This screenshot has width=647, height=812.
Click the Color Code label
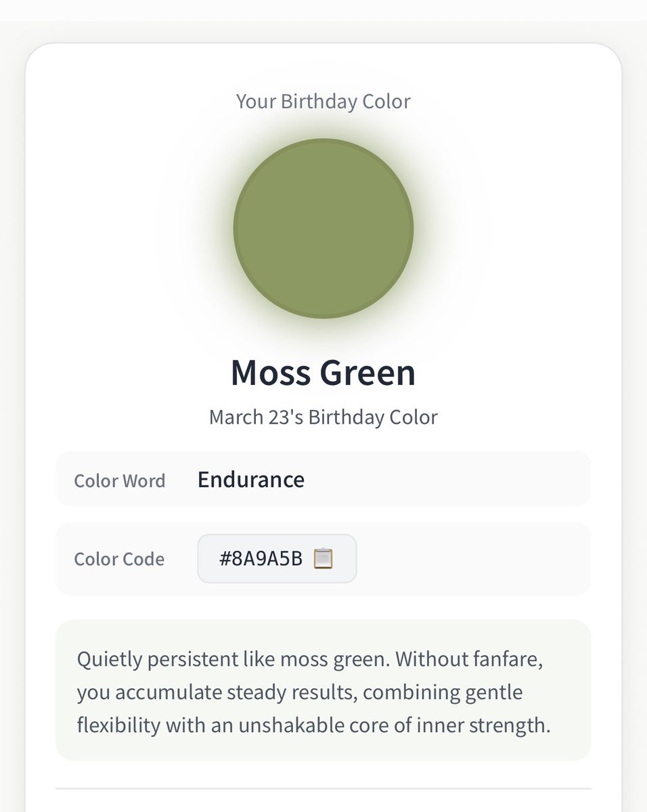pyautogui.click(x=119, y=559)
